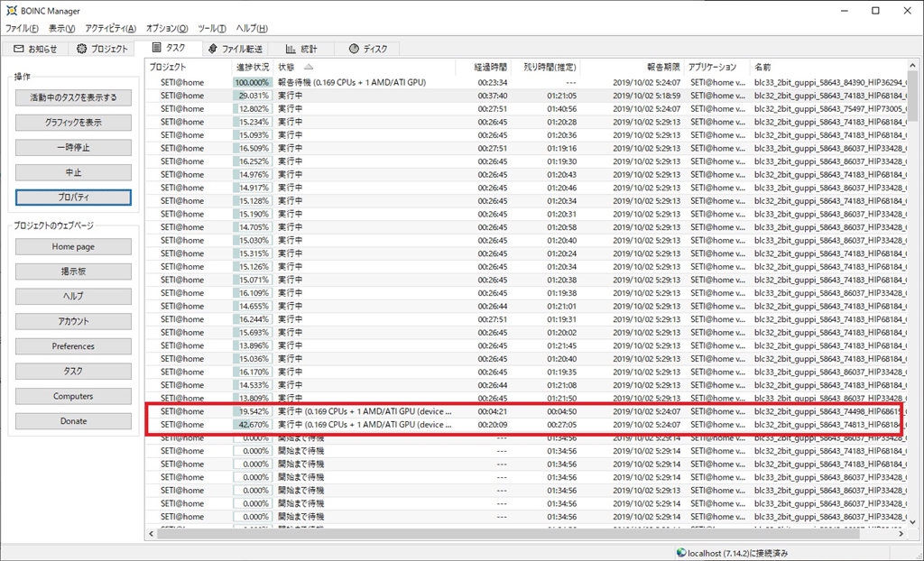Switch to the ファイル転送 tab
Image resolution: width=924 pixels, height=561 pixels.
pos(236,49)
